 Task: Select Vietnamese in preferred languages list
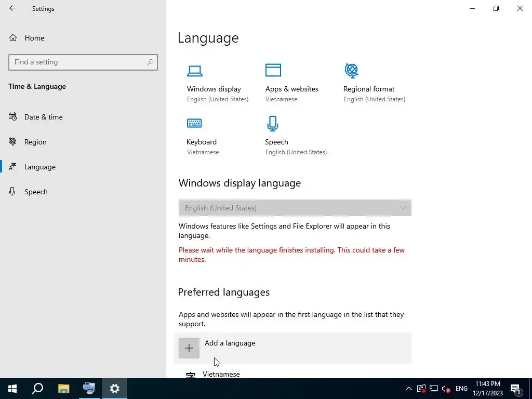point(221,374)
